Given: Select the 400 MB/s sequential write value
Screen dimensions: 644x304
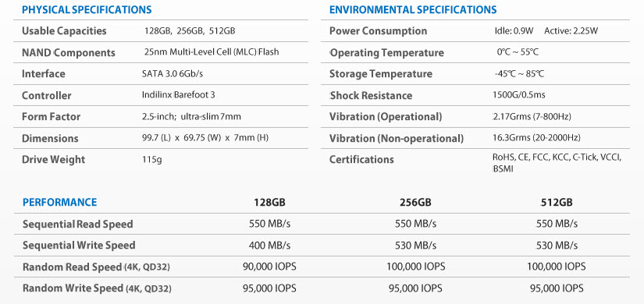Looking at the screenshot, I should 270,246.
